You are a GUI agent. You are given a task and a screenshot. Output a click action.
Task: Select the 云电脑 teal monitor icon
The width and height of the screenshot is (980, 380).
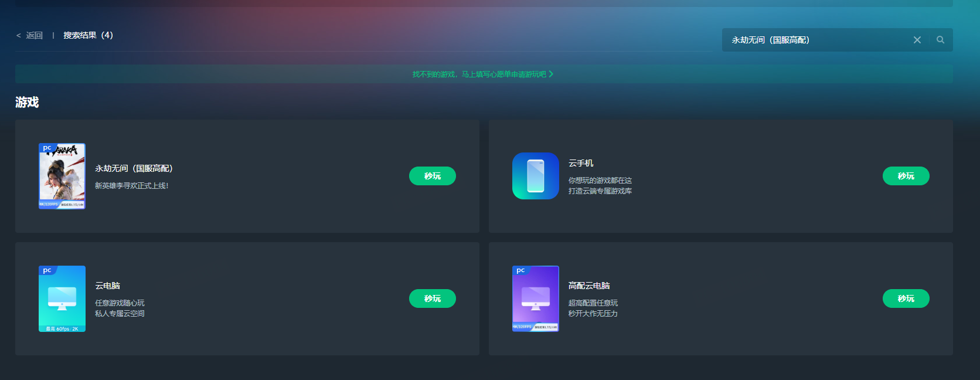pyautogui.click(x=62, y=298)
